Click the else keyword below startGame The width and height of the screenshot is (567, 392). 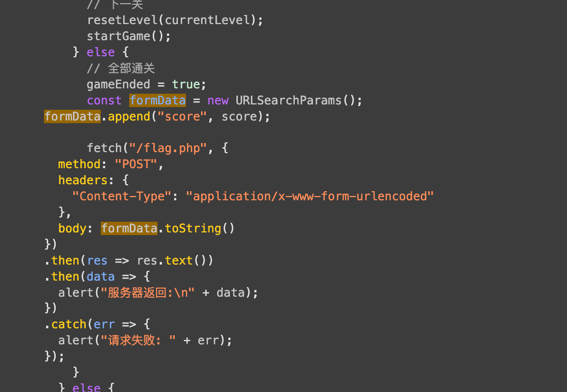pyautogui.click(x=101, y=52)
